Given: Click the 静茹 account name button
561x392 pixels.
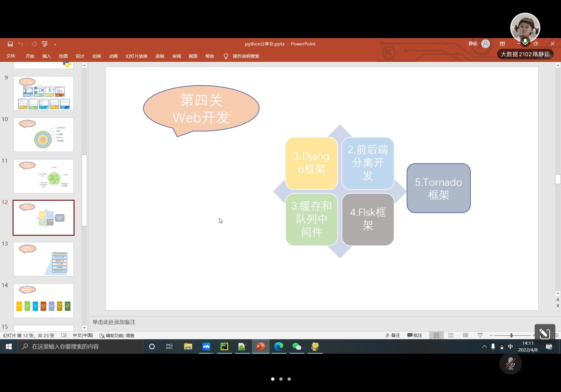Looking at the screenshot, I should coord(473,44).
